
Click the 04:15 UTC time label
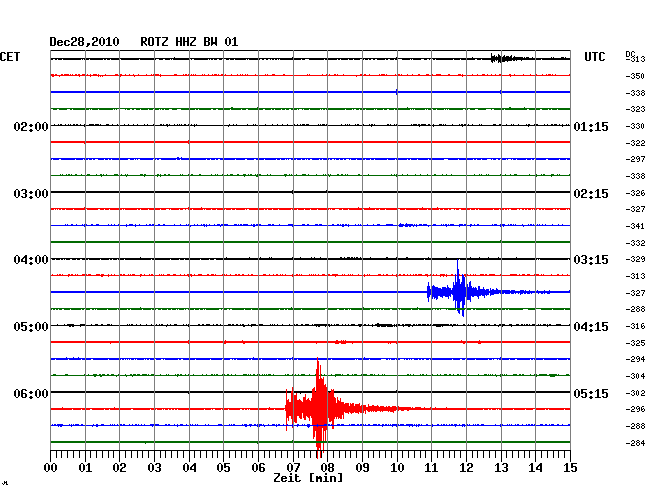click(591, 327)
